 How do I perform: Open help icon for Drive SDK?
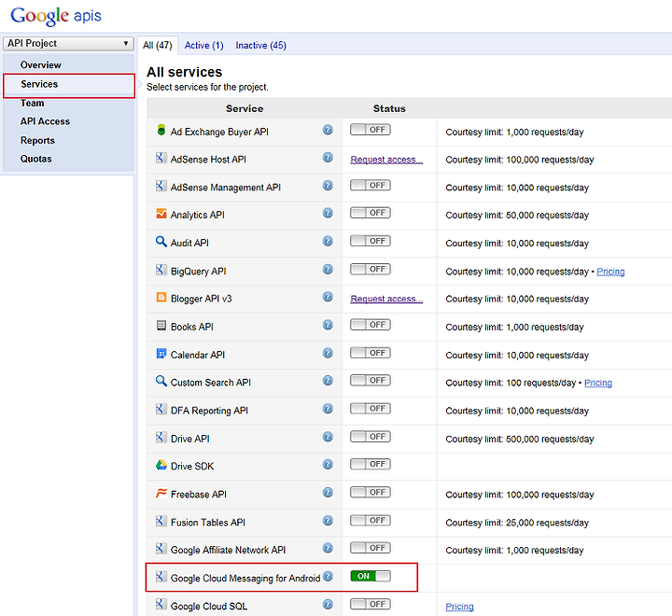tap(328, 464)
